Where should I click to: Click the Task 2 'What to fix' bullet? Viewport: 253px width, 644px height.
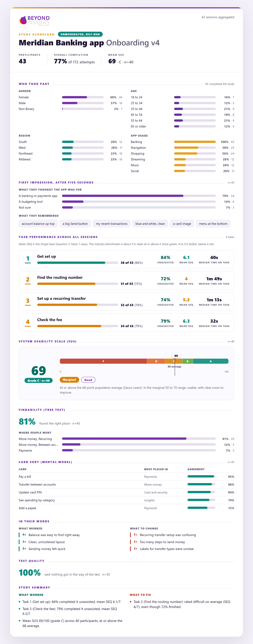click(182, 604)
